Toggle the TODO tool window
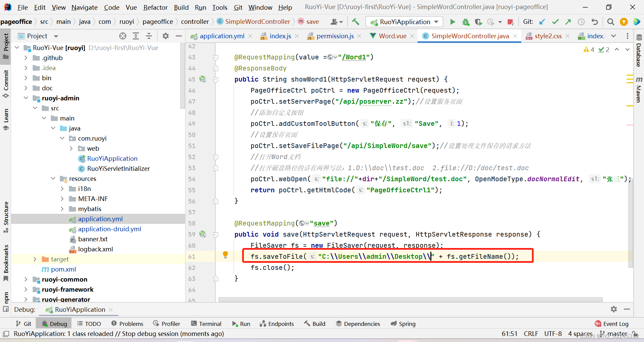Image resolution: width=644 pixels, height=342 pixels. (89, 324)
